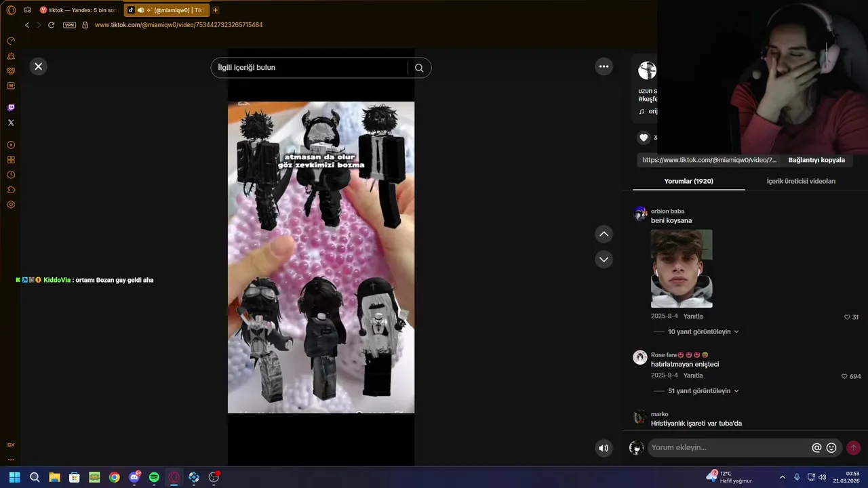This screenshot has height=488, width=868.
Task: Click the İlgili içeriği bulun search field
Action: (311, 68)
